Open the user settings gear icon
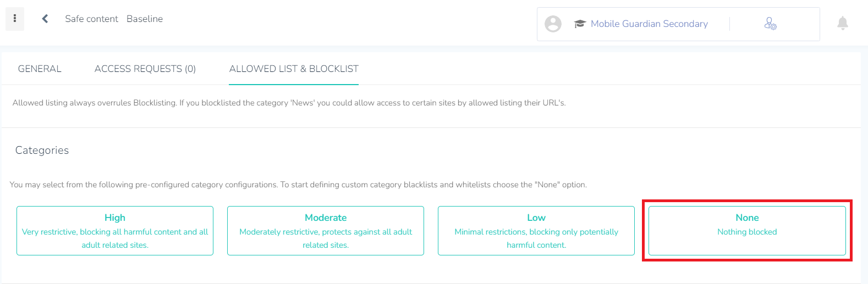The image size is (868, 284). pyautogui.click(x=770, y=24)
